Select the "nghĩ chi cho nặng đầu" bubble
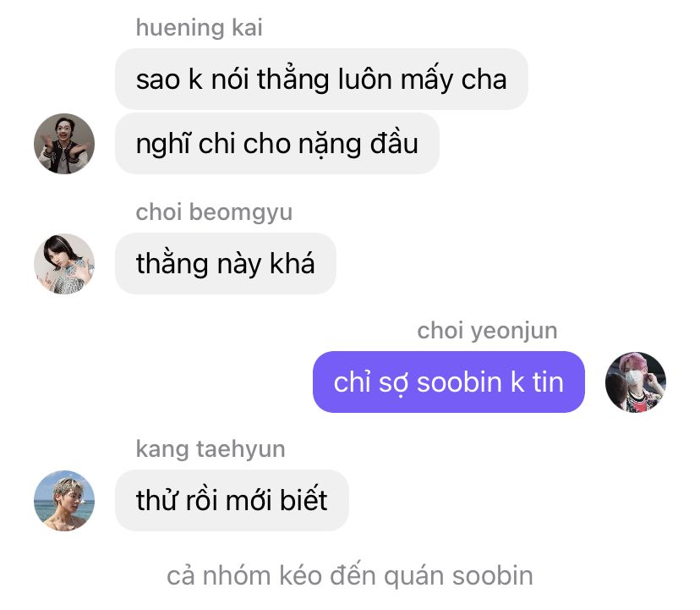Screen dimensions: 700x610 277,144
